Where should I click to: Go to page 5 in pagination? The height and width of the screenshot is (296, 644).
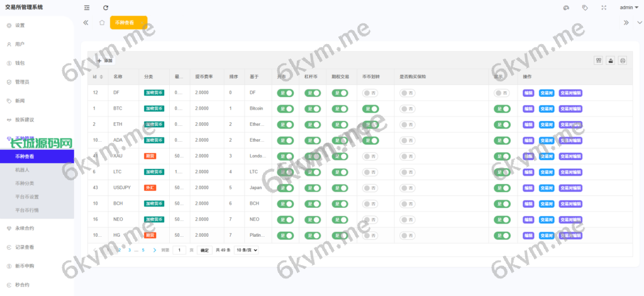[x=143, y=250]
